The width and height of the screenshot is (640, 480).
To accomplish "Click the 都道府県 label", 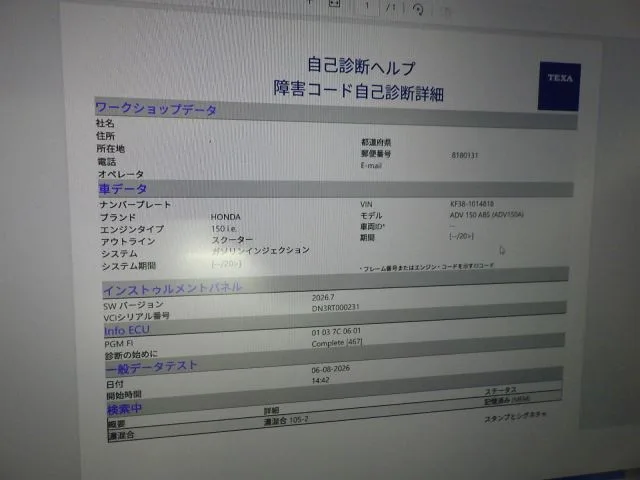I will 376,142.
